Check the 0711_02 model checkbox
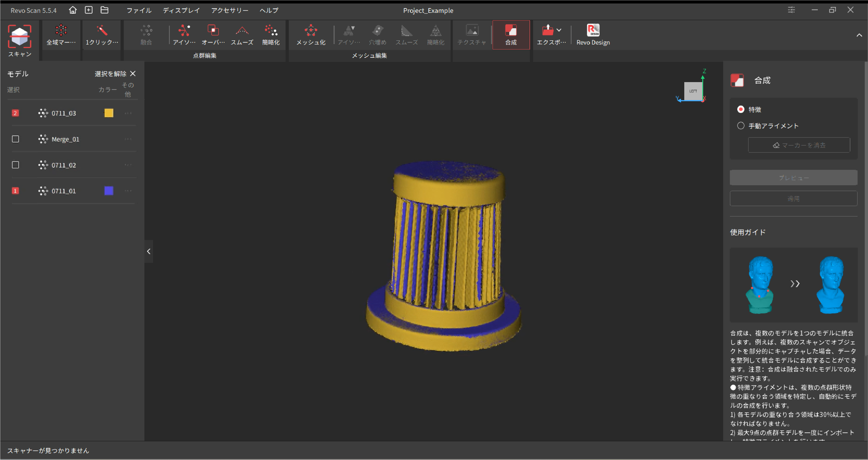 (15, 165)
